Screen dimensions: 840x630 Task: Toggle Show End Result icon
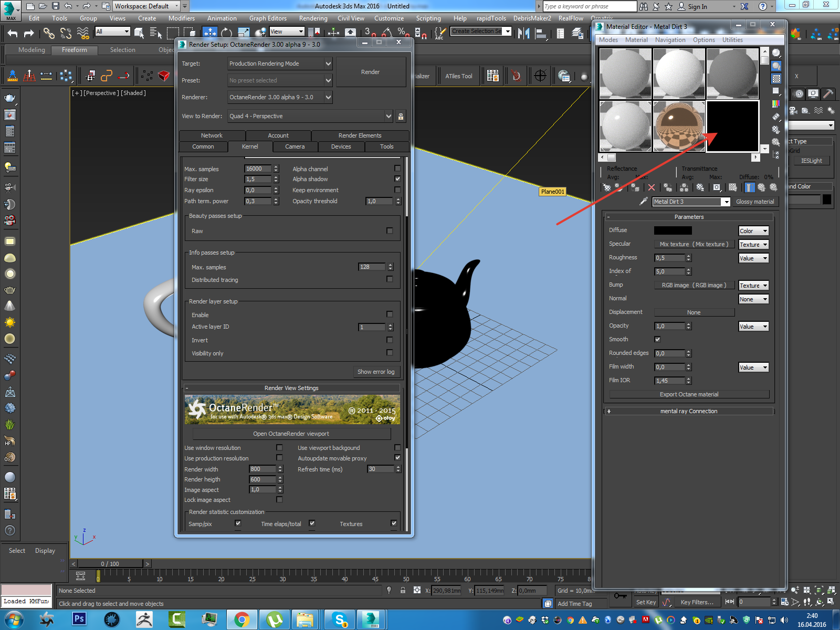pyautogui.click(x=750, y=187)
